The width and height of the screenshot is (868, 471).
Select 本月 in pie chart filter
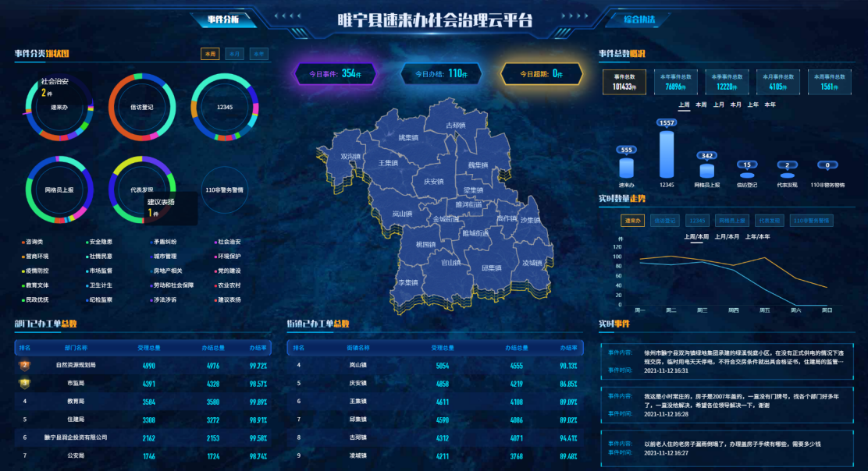(x=233, y=54)
